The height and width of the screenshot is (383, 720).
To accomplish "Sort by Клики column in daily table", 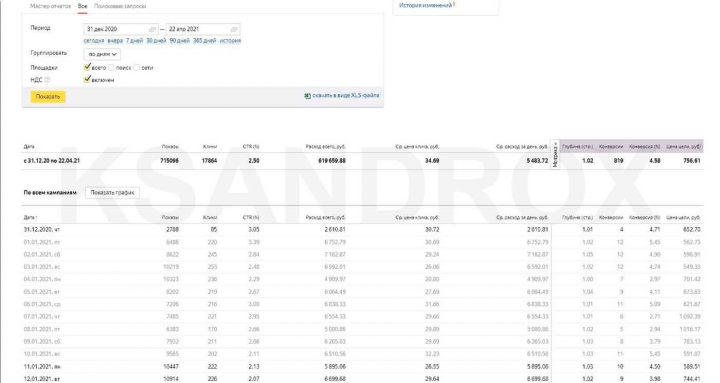I will (x=209, y=217).
